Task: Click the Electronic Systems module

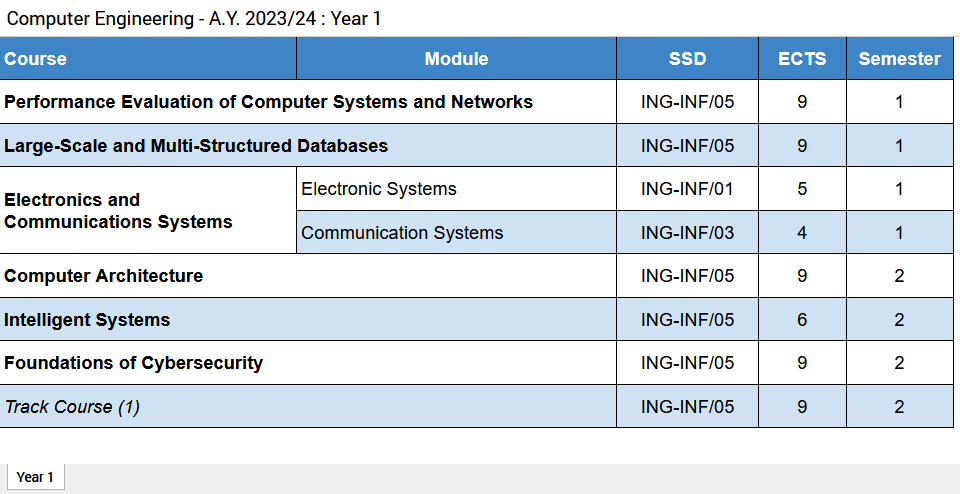Action: tap(379, 189)
